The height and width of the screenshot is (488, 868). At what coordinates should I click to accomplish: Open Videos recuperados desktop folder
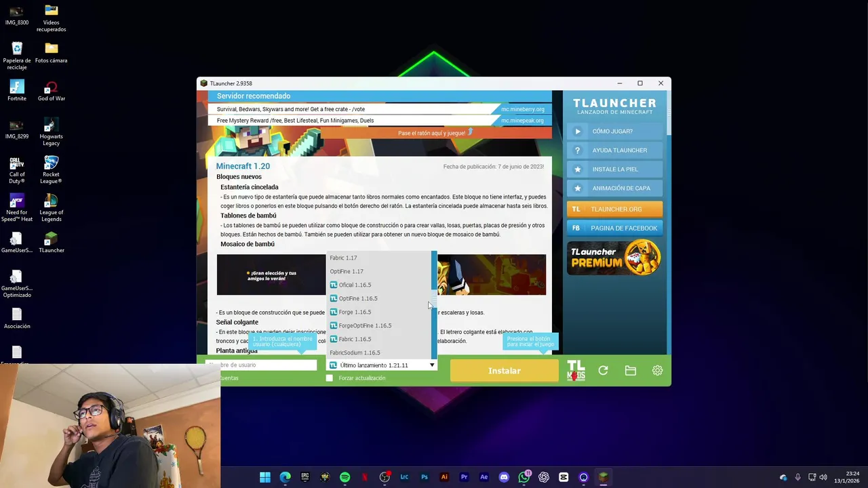point(52,17)
